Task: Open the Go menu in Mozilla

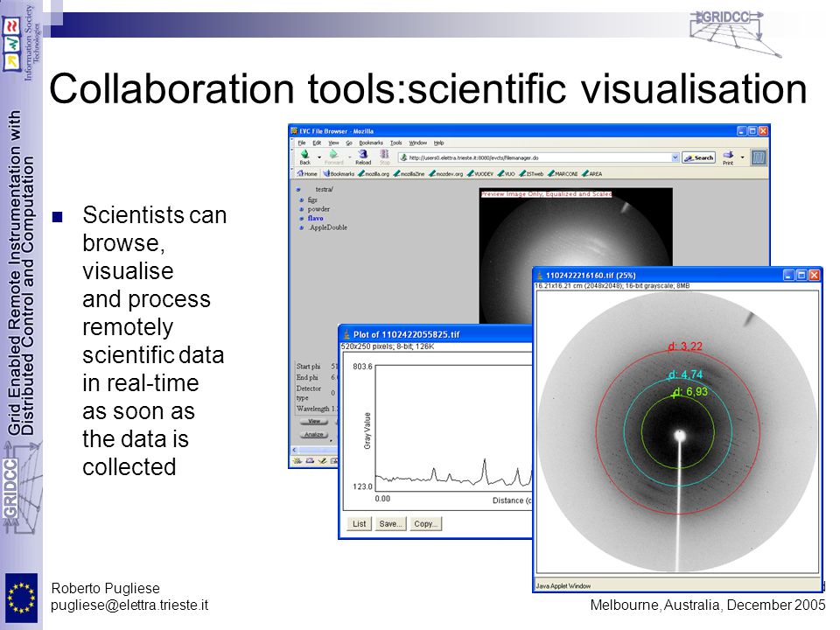Action: click(x=349, y=143)
